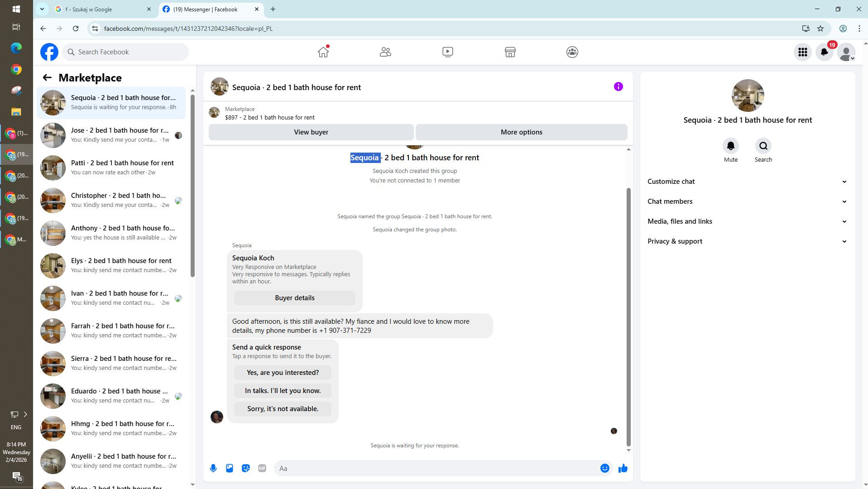Open Sierra's conversation in list
The height and width of the screenshot is (489, 868).
click(x=111, y=364)
